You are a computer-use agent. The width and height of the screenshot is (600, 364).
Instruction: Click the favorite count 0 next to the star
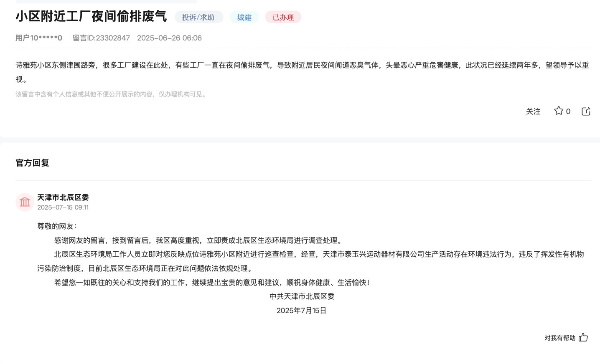click(x=568, y=111)
